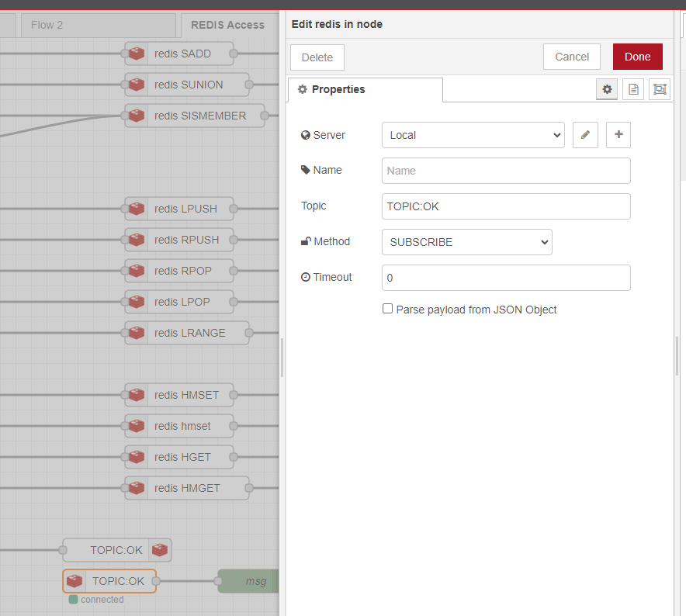Switch to the REDIS Access tab
686x616 pixels.
[x=229, y=26]
